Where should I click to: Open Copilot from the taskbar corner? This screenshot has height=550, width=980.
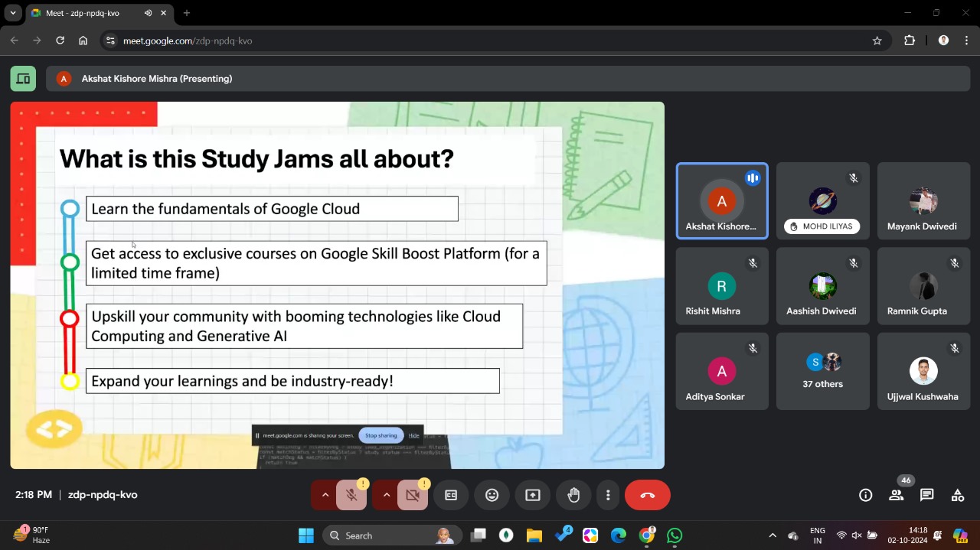[960, 535]
